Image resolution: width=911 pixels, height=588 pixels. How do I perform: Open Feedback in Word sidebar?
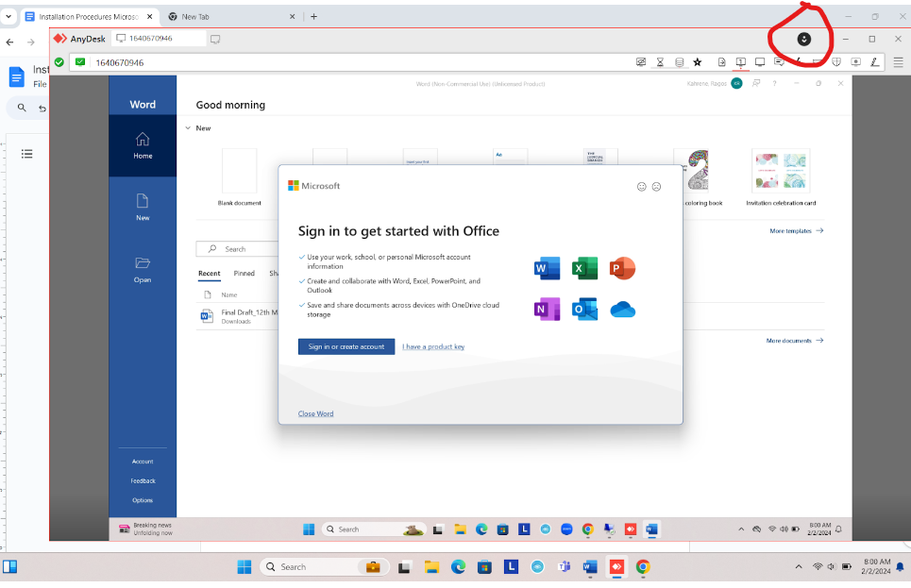point(143,481)
